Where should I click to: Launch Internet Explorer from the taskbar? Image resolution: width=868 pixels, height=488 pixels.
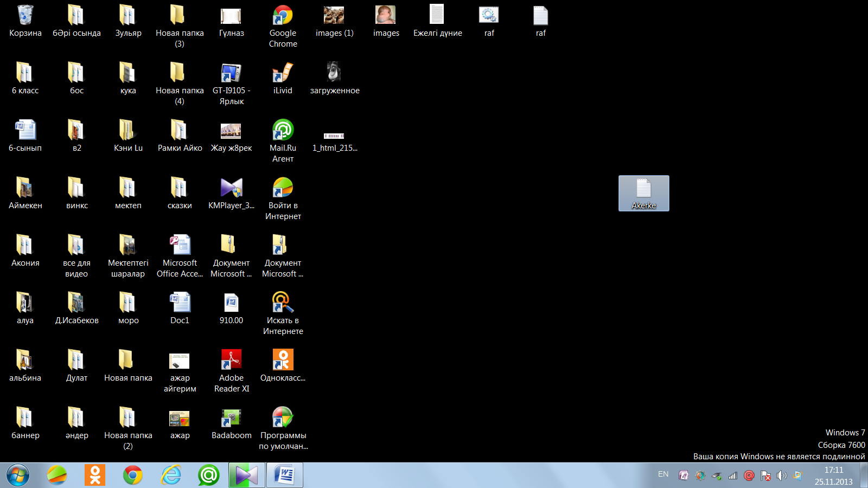point(171,476)
